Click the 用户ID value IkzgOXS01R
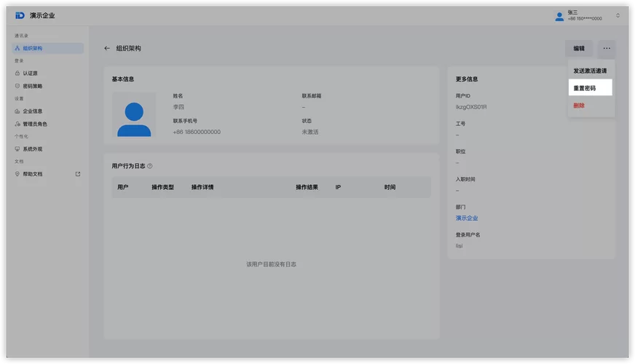The image size is (635, 364). (x=471, y=107)
